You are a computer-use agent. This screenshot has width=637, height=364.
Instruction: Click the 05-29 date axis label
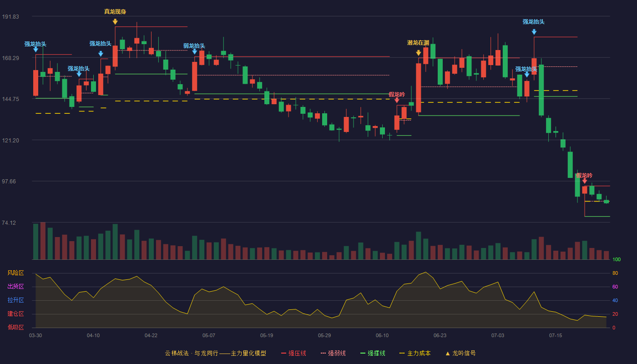[x=324, y=335]
